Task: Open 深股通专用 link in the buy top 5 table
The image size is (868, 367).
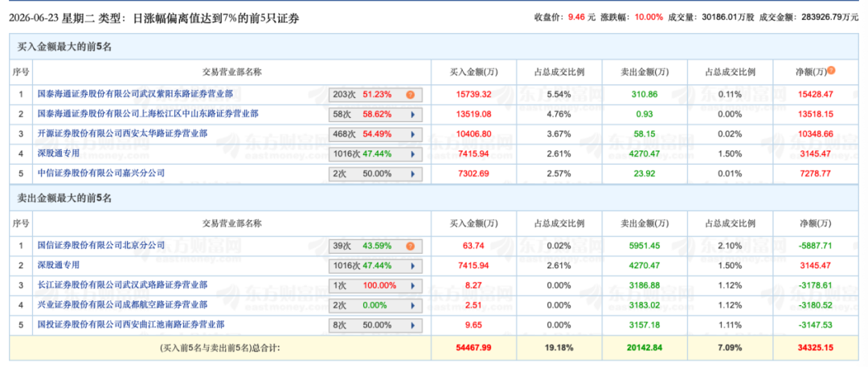Action: tap(58, 153)
